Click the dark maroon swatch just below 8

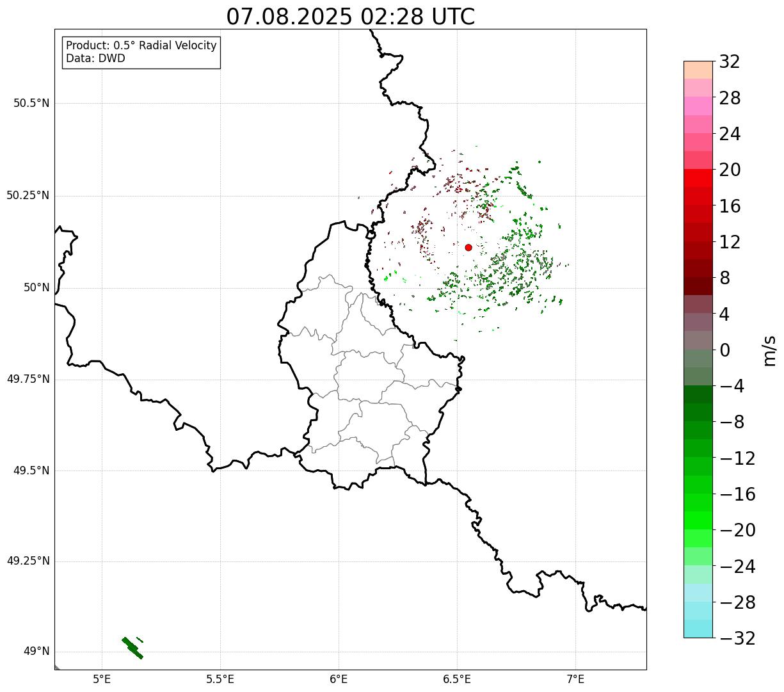(x=698, y=286)
